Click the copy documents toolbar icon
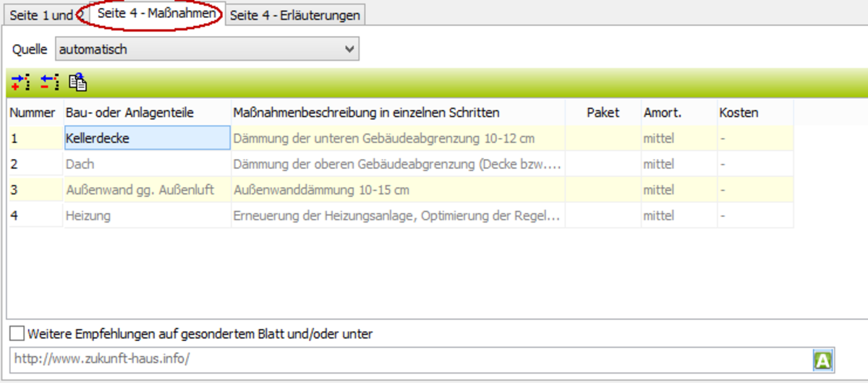868x383 pixels. tap(78, 82)
